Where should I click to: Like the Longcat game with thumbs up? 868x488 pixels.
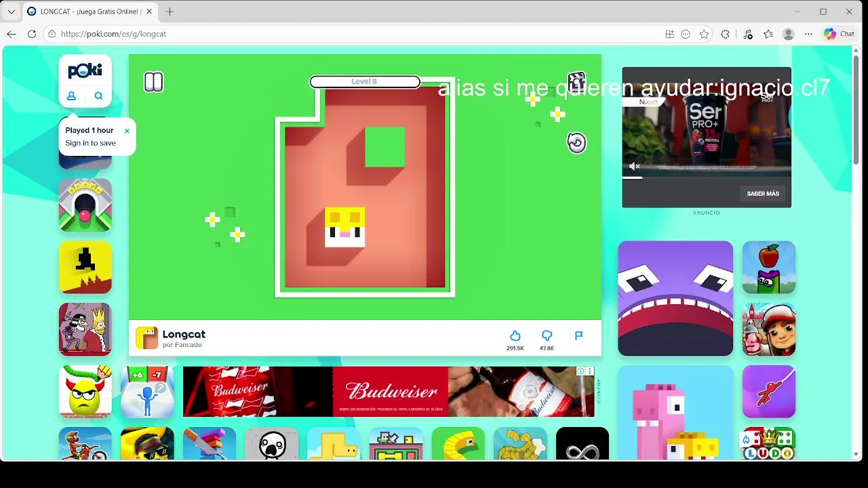click(x=515, y=335)
